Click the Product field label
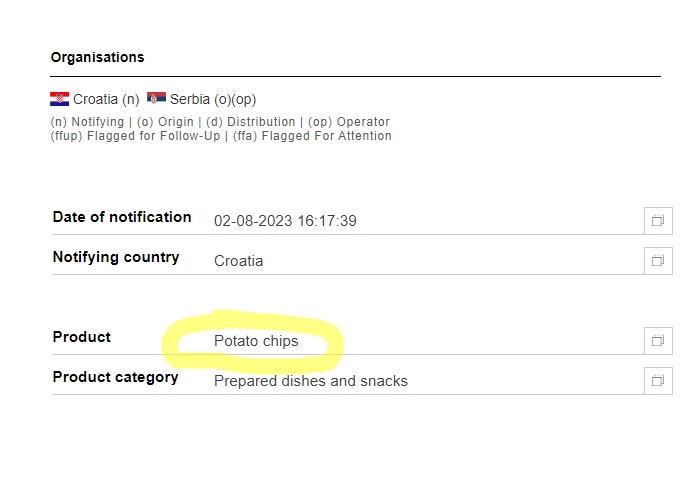Viewport: 681px width, 479px height. pyautogui.click(x=82, y=337)
